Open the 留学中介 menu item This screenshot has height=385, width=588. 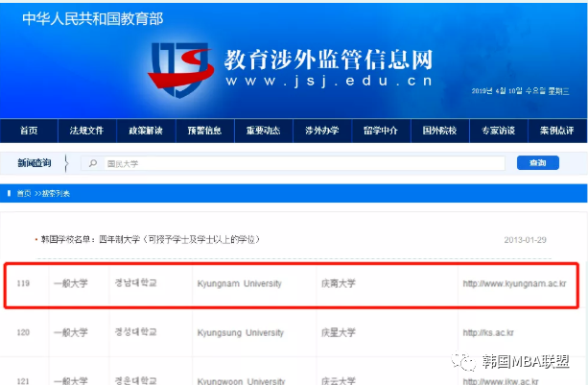point(381,131)
